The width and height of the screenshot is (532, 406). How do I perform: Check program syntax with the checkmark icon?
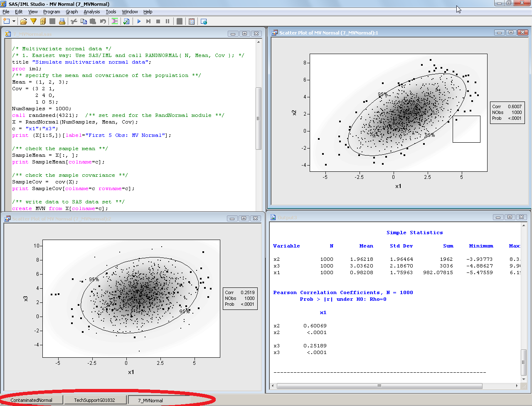[x=127, y=21]
